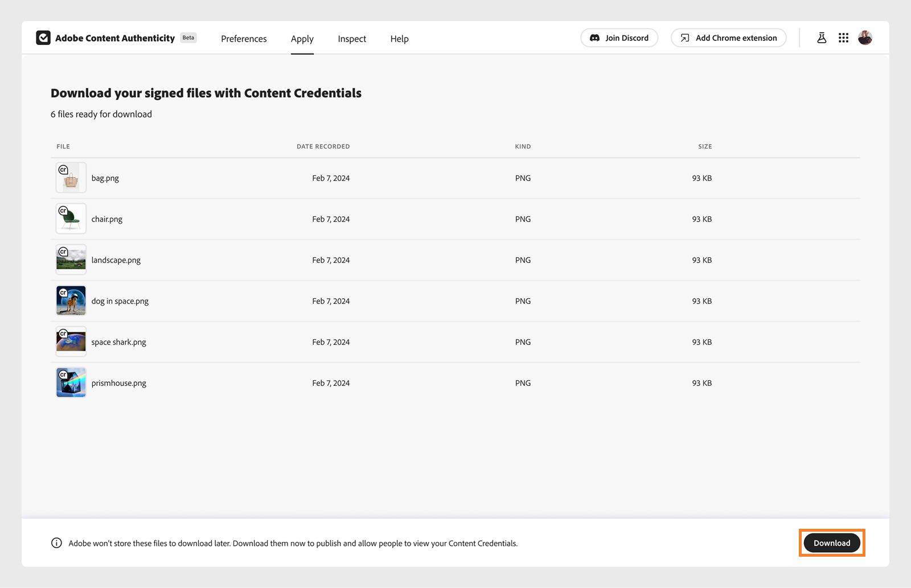Open the Preferences tab

tap(244, 39)
